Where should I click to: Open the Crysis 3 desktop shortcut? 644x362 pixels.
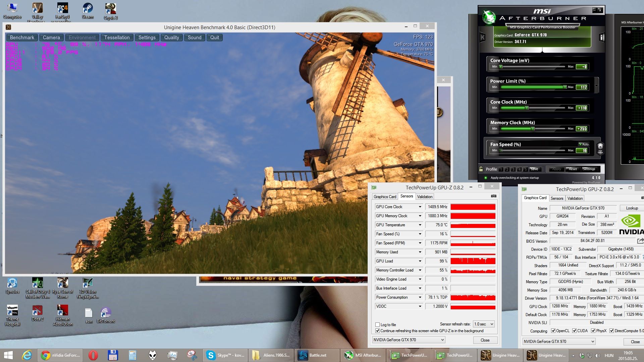(x=110, y=11)
